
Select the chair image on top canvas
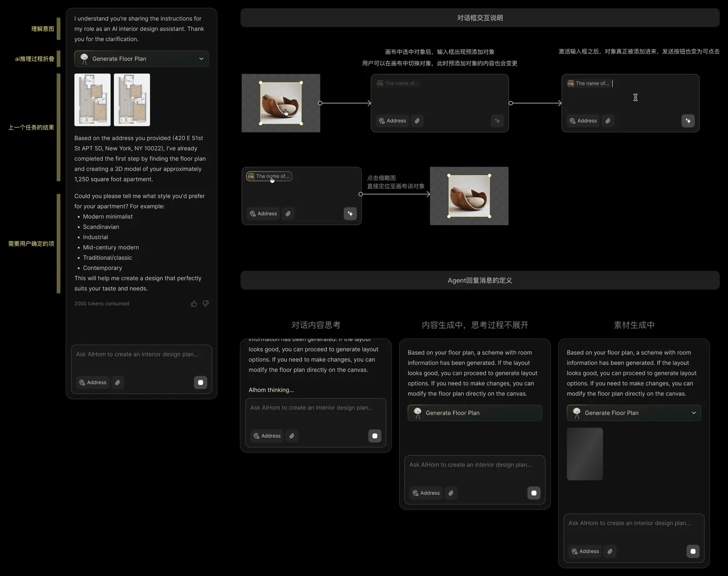(x=281, y=103)
